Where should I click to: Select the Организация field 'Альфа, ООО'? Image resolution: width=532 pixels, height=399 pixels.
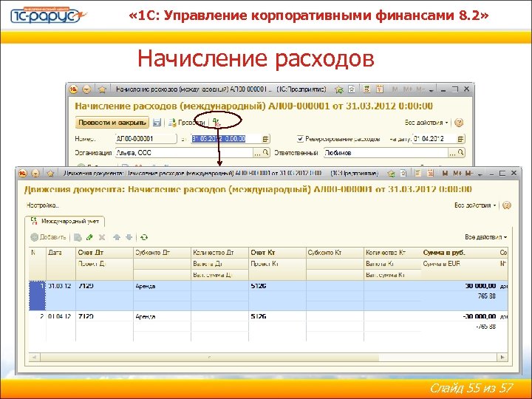[184, 153]
